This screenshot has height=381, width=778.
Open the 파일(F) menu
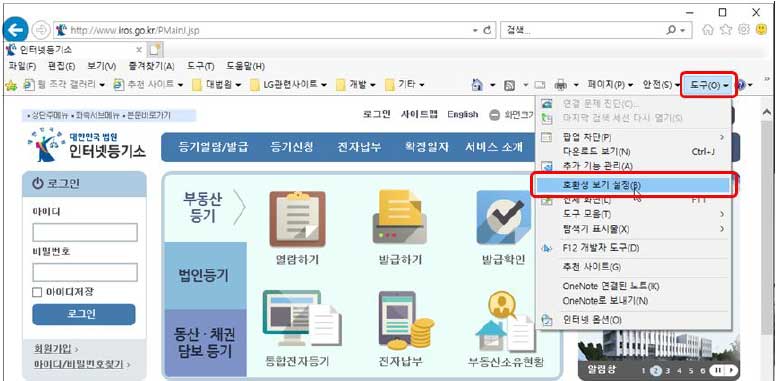click(22, 66)
